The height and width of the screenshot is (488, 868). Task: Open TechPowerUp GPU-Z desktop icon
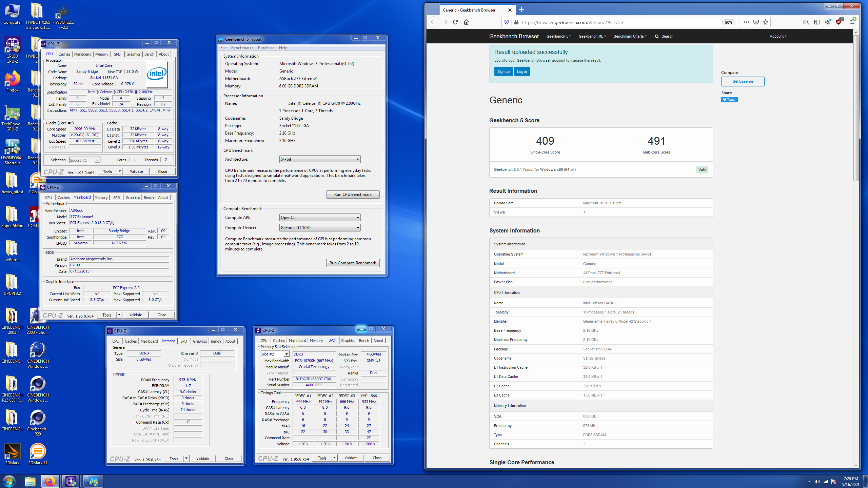click(12, 118)
